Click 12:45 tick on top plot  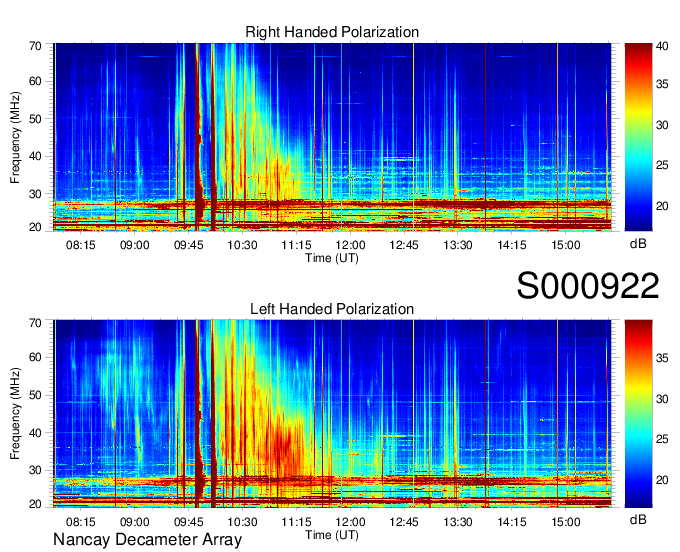coord(404,245)
